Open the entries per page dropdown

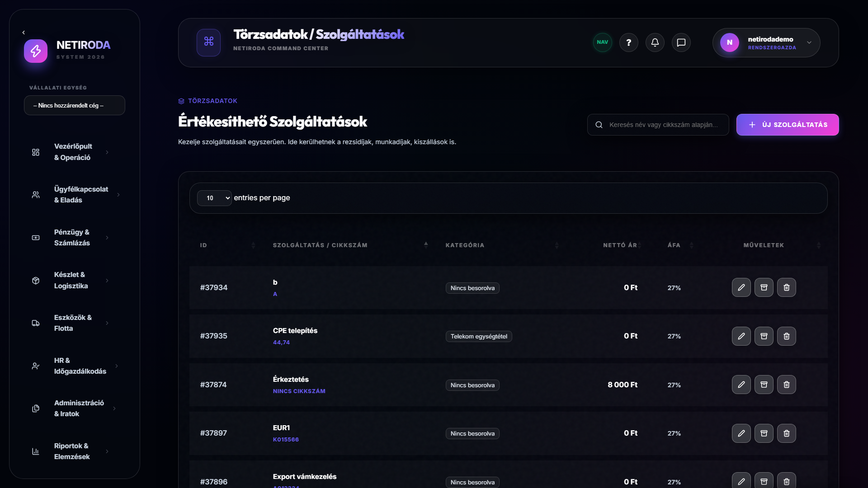[214, 198]
